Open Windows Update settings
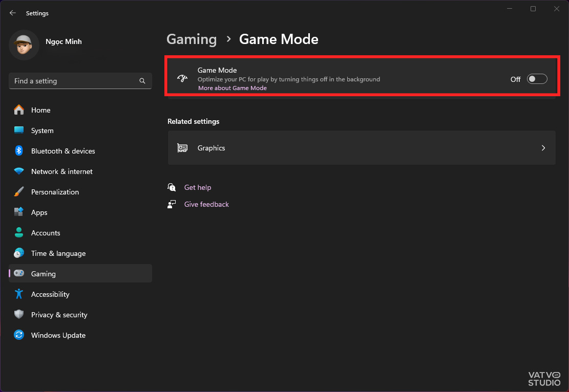Image resolution: width=569 pixels, height=392 pixels. pos(80,335)
